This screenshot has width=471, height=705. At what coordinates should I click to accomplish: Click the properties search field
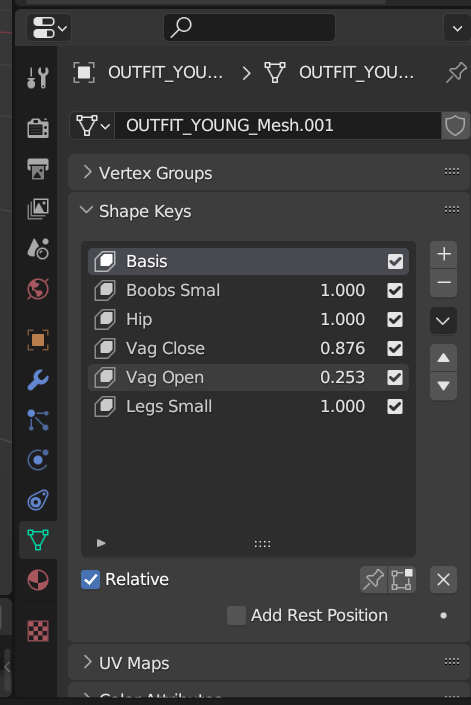coord(249,27)
